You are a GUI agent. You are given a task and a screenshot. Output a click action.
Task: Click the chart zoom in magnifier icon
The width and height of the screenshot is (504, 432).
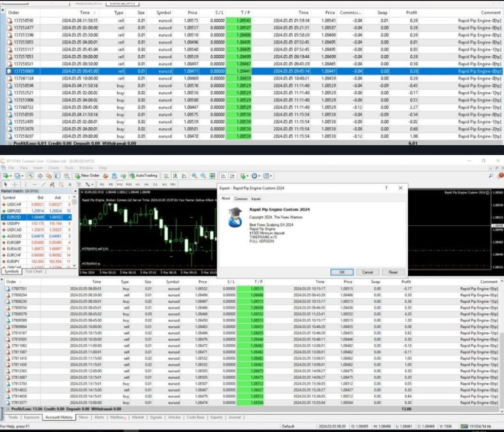(x=194, y=176)
